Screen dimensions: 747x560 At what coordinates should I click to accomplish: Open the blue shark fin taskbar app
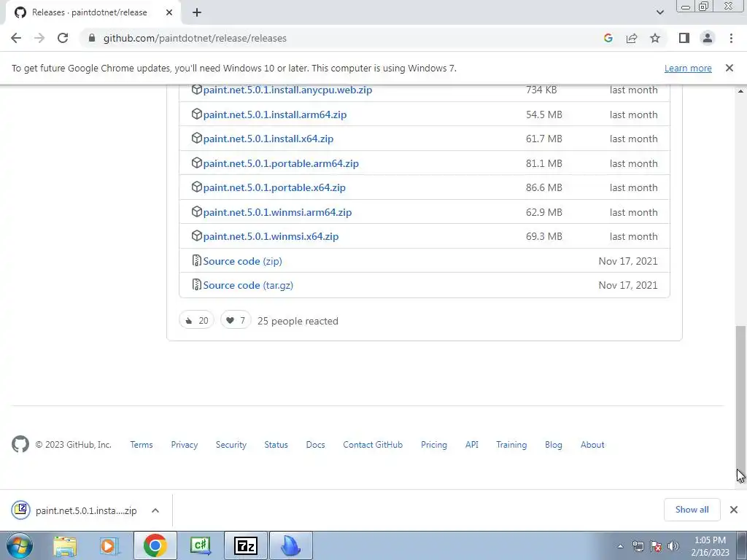291,545
